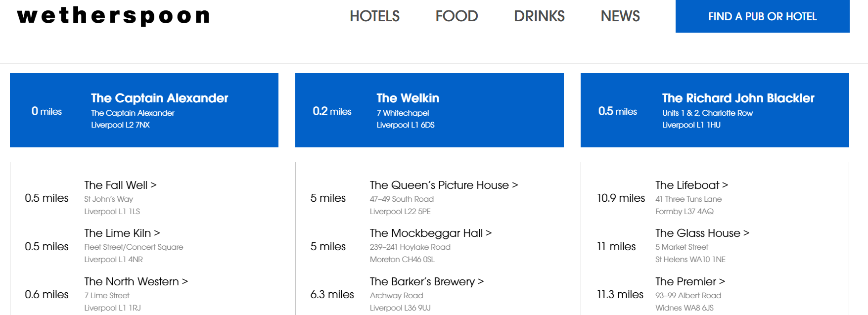Open The Lime Kiln pub link
This screenshot has height=315, width=868.
coord(122,233)
